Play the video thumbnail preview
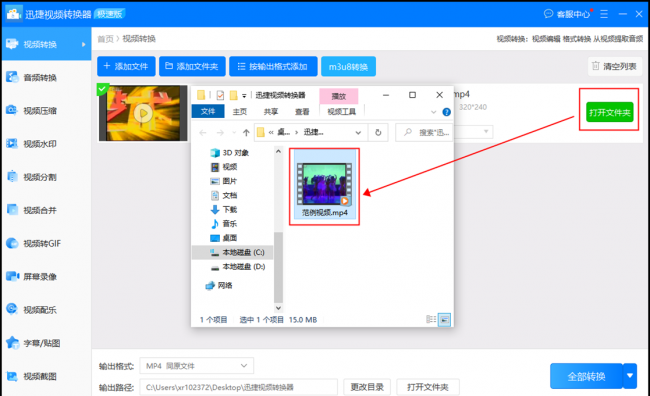The width and height of the screenshot is (650, 396). click(143, 113)
